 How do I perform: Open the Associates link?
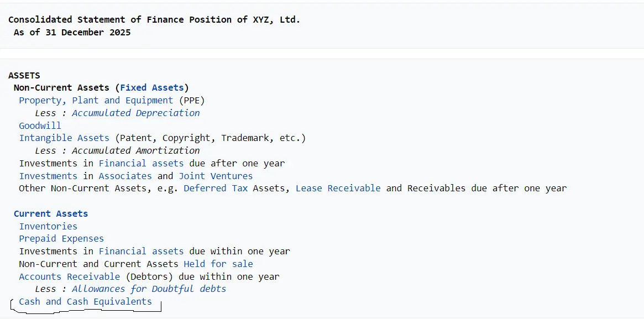pyautogui.click(x=125, y=176)
